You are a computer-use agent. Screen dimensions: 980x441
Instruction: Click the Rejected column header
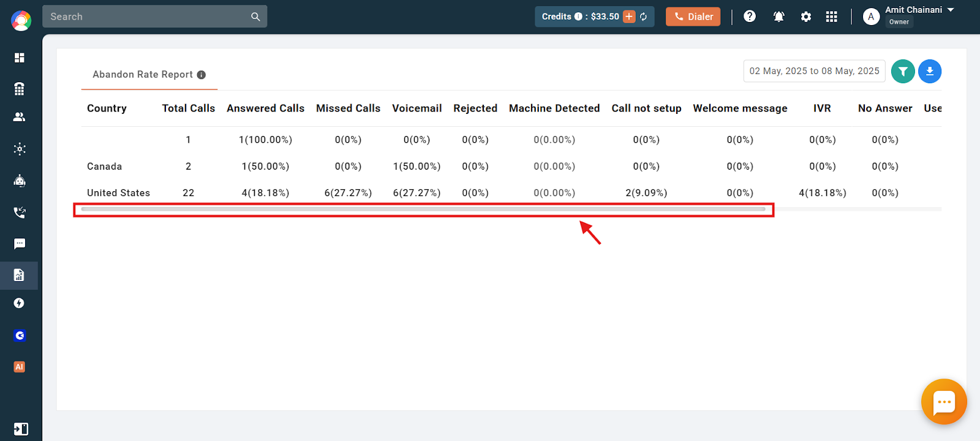pos(475,108)
